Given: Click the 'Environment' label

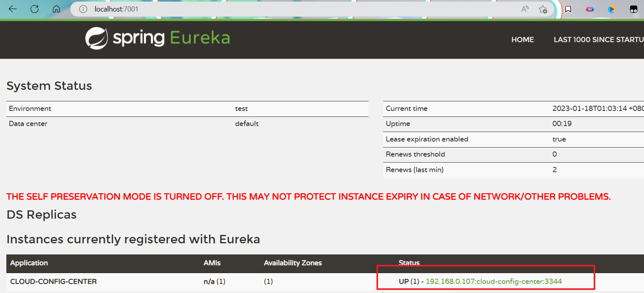Looking at the screenshot, I should [x=30, y=109].
